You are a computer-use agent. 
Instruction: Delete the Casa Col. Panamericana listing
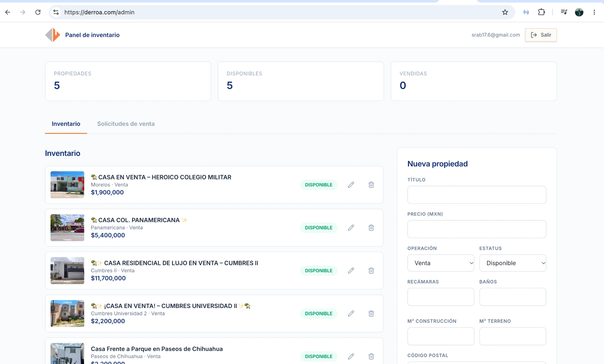[371, 228]
